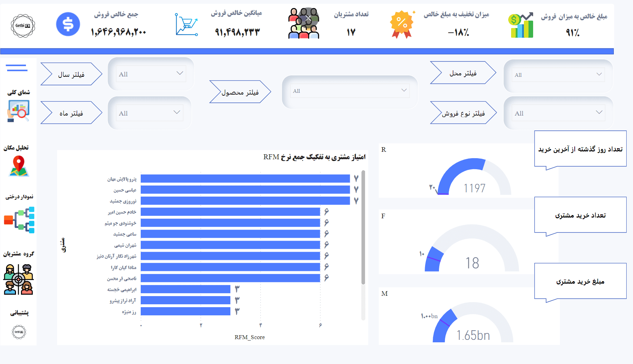Select the نمودار درختی sidebar label

coord(19,197)
